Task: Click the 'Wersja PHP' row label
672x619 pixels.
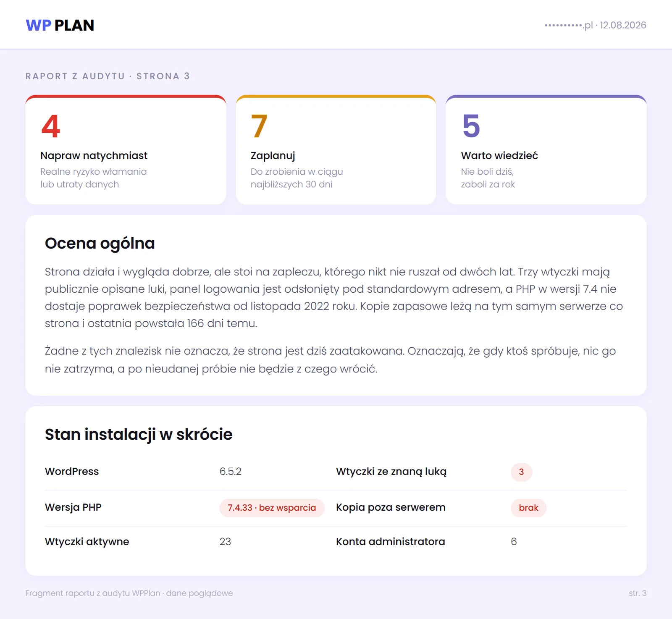Action: [73, 507]
